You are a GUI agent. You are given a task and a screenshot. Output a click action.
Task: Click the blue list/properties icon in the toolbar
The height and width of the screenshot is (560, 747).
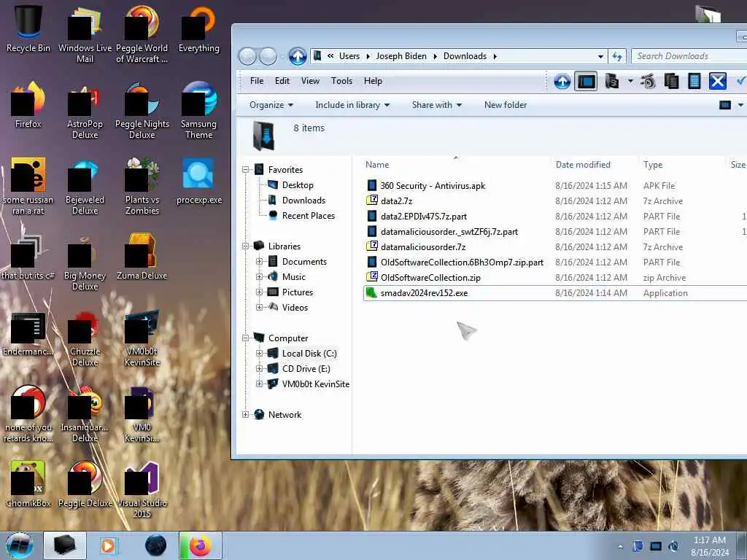click(694, 82)
